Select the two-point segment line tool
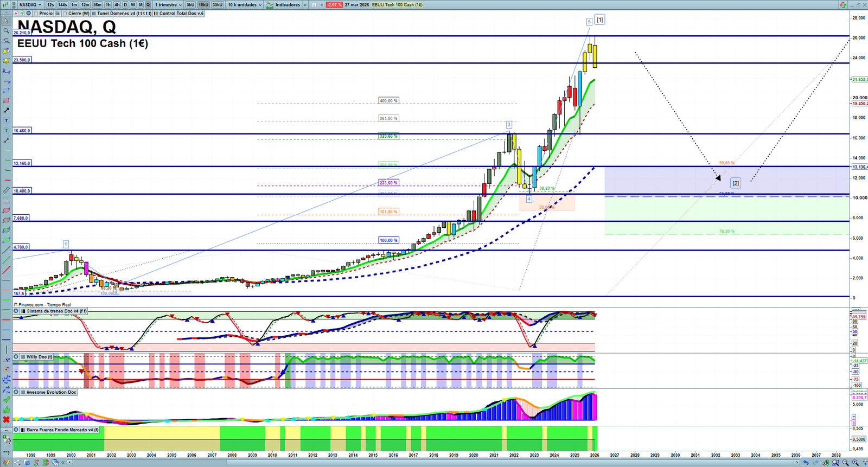This screenshot has width=868, height=467. [7, 140]
